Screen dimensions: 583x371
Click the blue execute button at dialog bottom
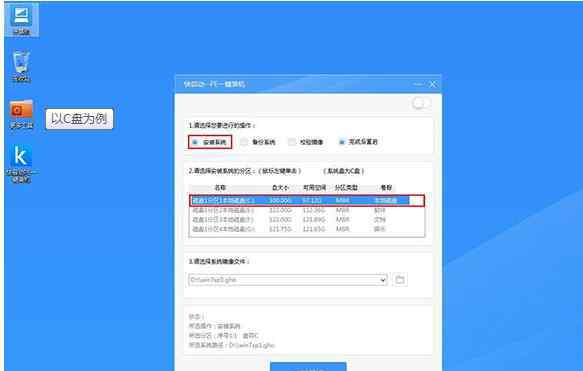308,367
